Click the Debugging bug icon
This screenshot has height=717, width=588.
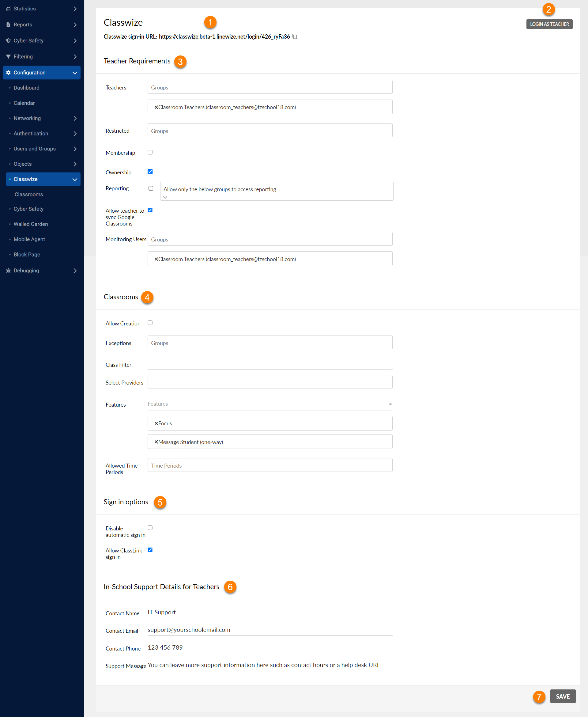coord(9,270)
